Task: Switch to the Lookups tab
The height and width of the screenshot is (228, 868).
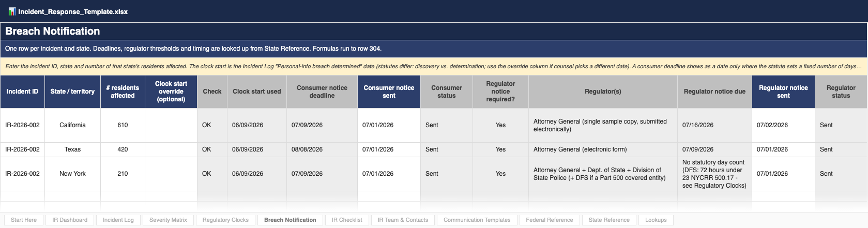Action: click(656, 220)
